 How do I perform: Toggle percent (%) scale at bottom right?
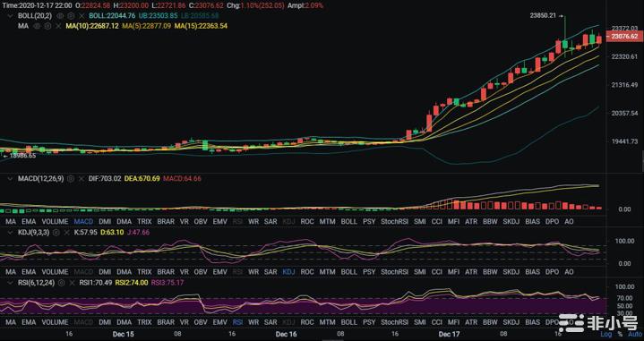(620, 335)
